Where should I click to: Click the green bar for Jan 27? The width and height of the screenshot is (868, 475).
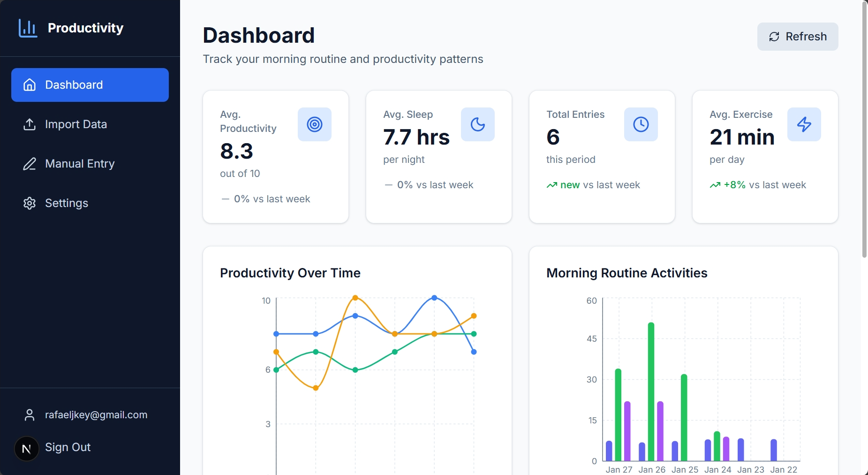(x=618, y=415)
